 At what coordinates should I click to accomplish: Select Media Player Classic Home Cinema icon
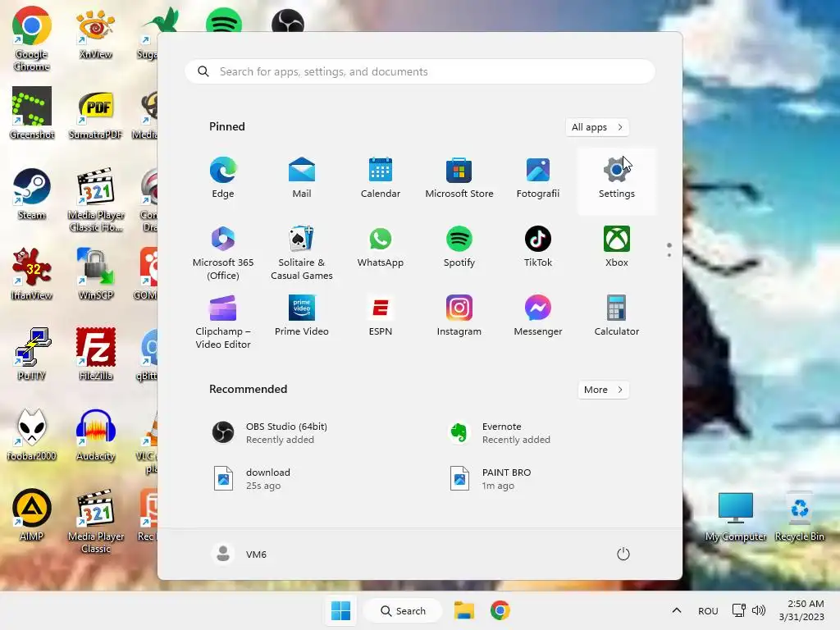95,200
